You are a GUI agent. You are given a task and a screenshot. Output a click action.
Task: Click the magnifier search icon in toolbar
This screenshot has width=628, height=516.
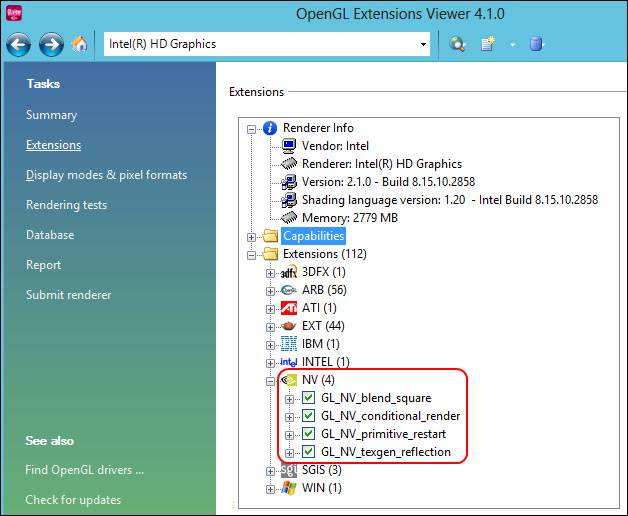[x=457, y=44]
